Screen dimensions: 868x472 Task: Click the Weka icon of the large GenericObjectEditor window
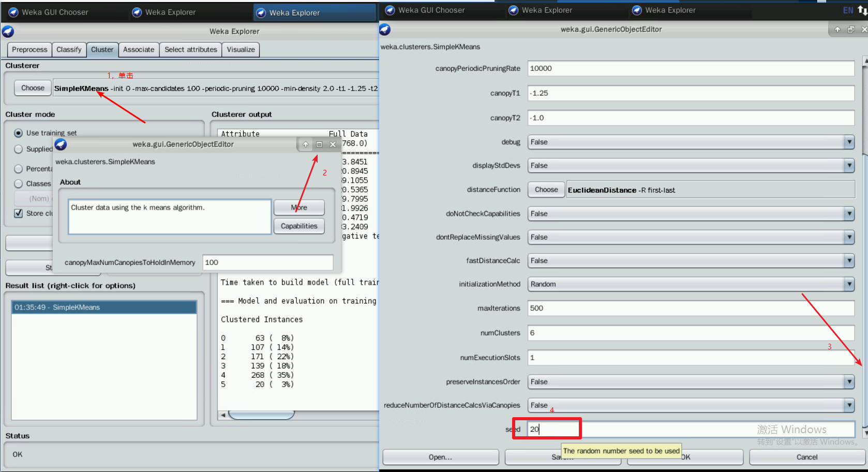coord(385,30)
